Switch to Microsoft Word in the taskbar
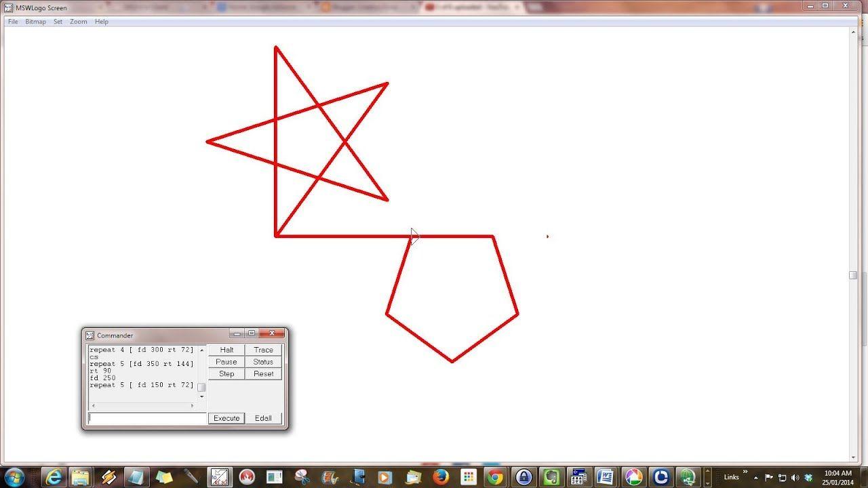This screenshot has width=868, height=488. [x=606, y=477]
